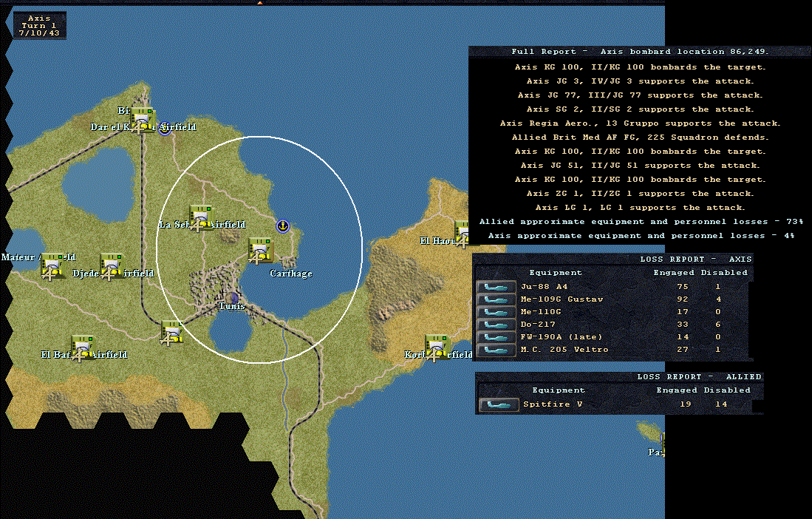The height and width of the screenshot is (519, 812).
Task: Click the 'Me-109G Gustav' equipment name
Action: coord(562,299)
